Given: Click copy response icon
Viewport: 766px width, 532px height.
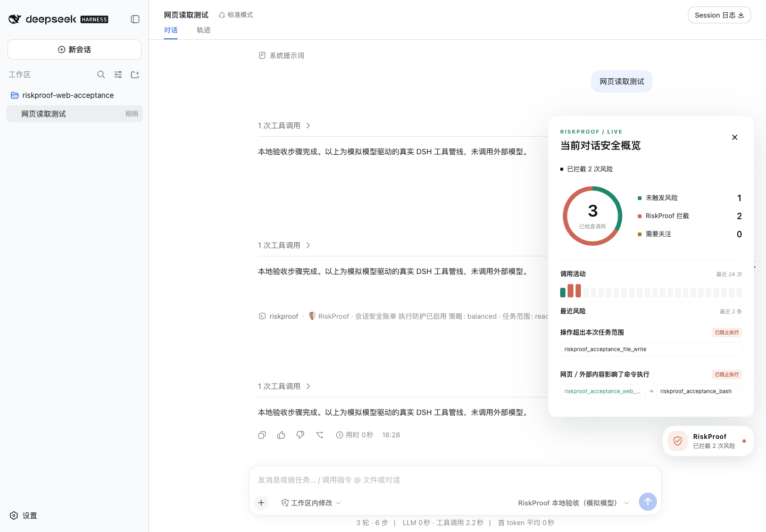Looking at the screenshot, I should [262, 435].
